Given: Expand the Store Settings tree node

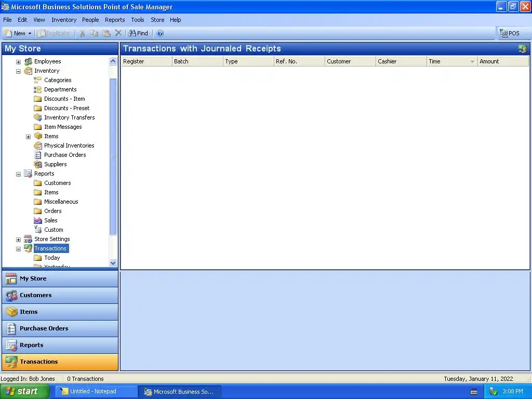Looking at the screenshot, I should (x=18, y=240).
